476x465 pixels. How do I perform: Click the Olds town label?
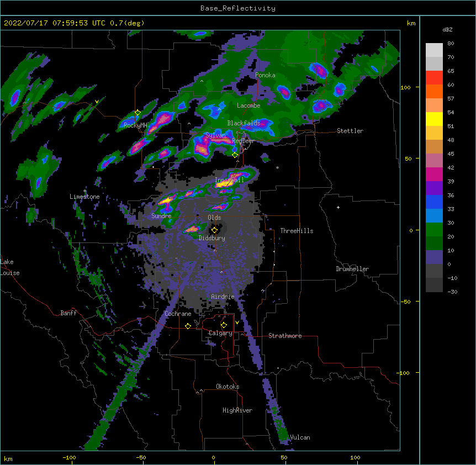click(x=214, y=218)
